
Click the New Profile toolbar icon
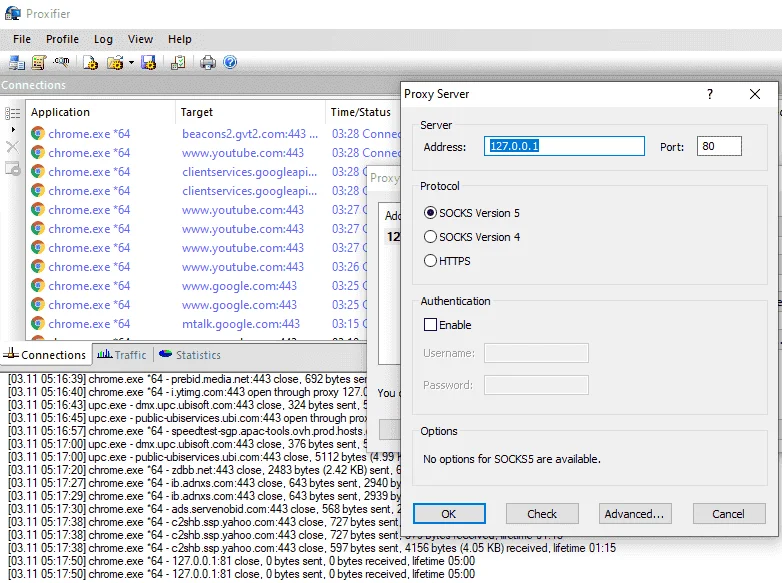coord(90,63)
